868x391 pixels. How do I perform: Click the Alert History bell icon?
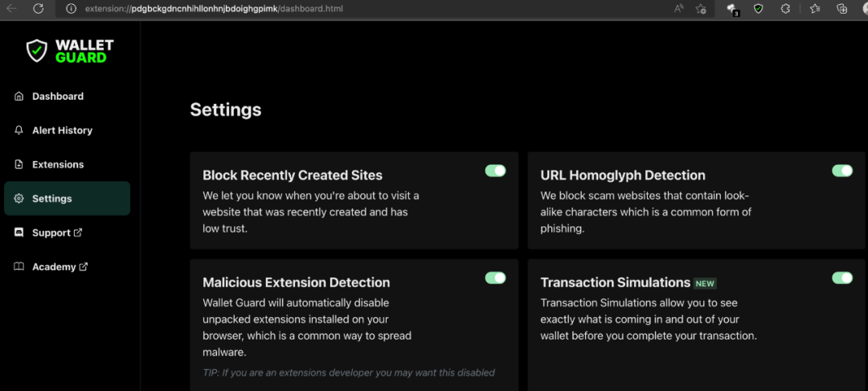point(19,130)
